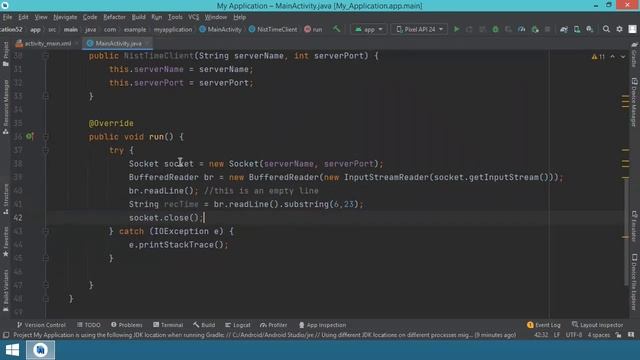640x360 pixels.
Task: Open the Device Manager toolbar icon
Action: point(577,29)
